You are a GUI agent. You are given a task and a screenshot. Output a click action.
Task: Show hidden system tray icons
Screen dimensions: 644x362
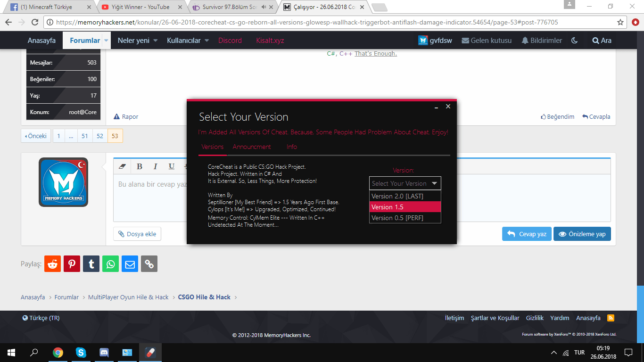(554, 353)
